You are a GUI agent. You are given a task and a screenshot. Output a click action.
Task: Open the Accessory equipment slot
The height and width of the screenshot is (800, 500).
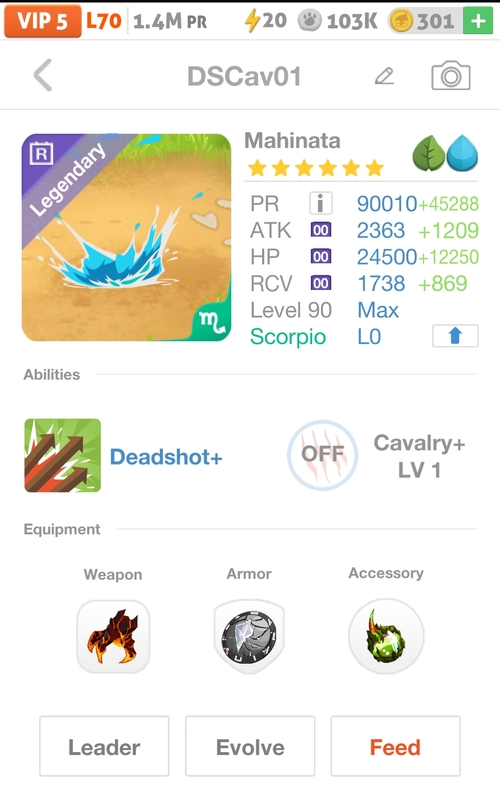point(386,636)
